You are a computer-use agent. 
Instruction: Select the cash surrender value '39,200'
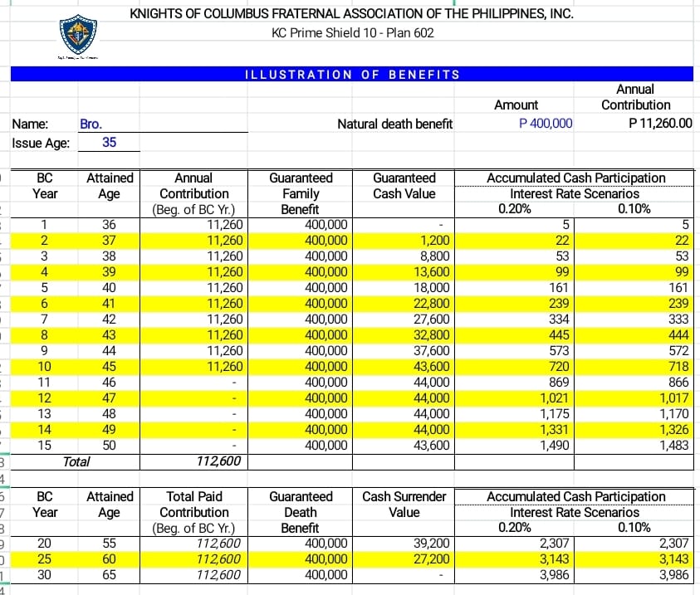[x=432, y=544]
